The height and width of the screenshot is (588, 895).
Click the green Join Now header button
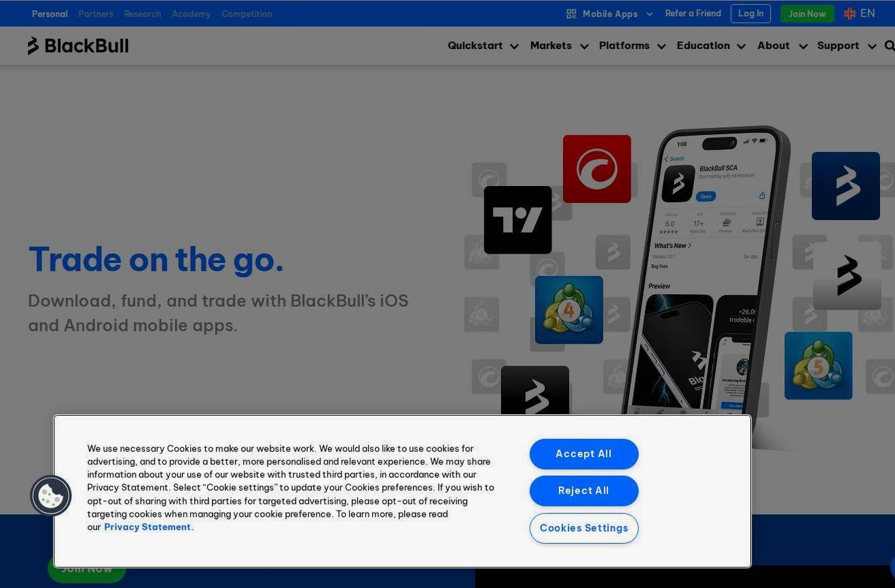pos(807,14)
